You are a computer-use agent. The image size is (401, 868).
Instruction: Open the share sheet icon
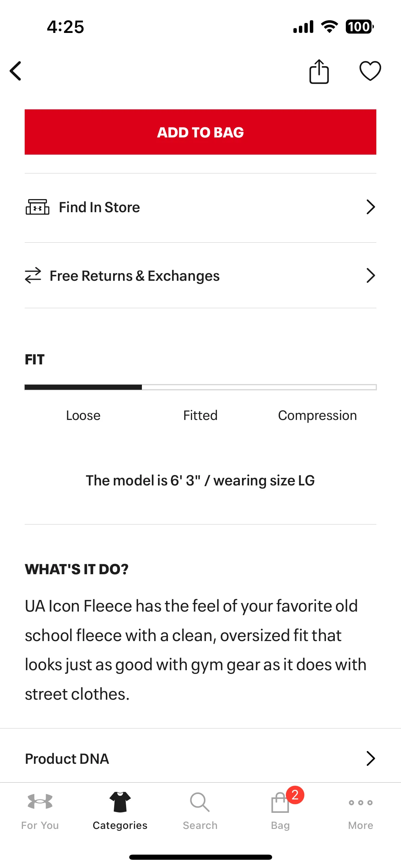(x=319, y=71)
